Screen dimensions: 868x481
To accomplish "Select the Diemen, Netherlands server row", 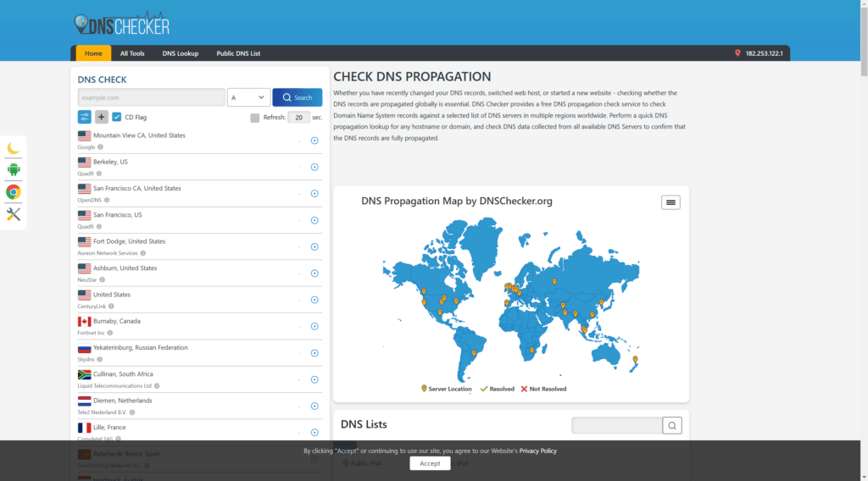I will click(200, 406).
